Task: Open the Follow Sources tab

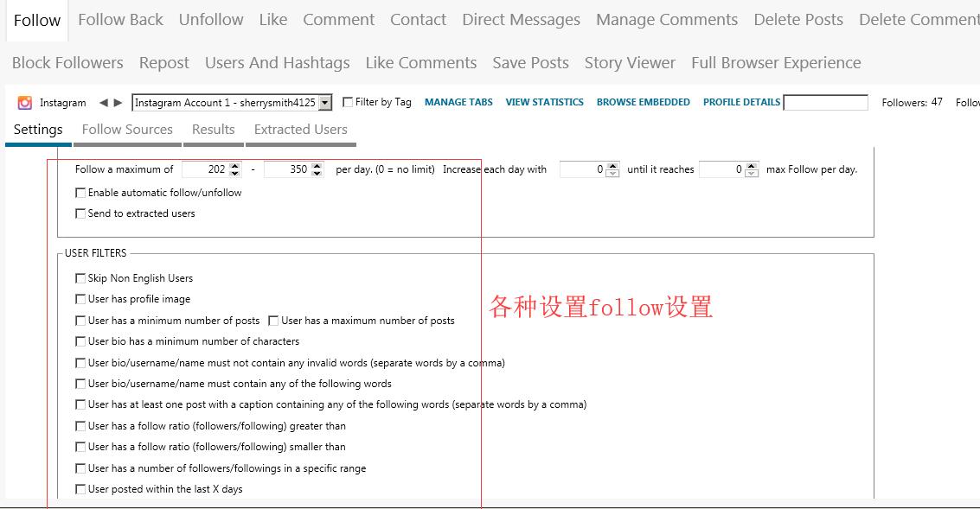Action: [x=126, y=129]
